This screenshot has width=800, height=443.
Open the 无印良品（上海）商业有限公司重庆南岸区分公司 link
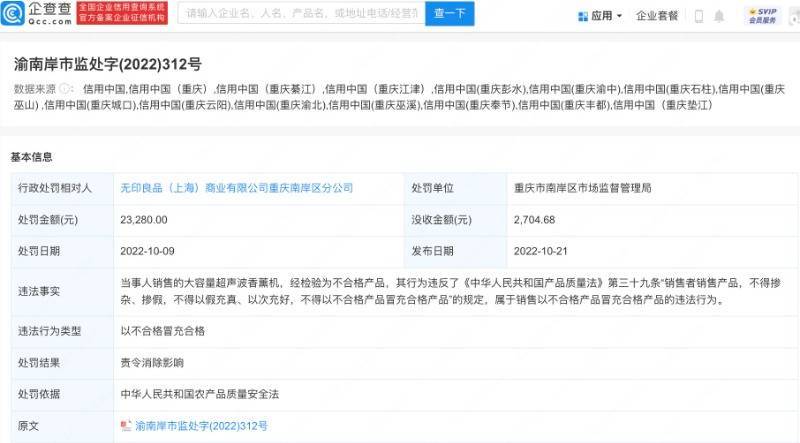236,188
